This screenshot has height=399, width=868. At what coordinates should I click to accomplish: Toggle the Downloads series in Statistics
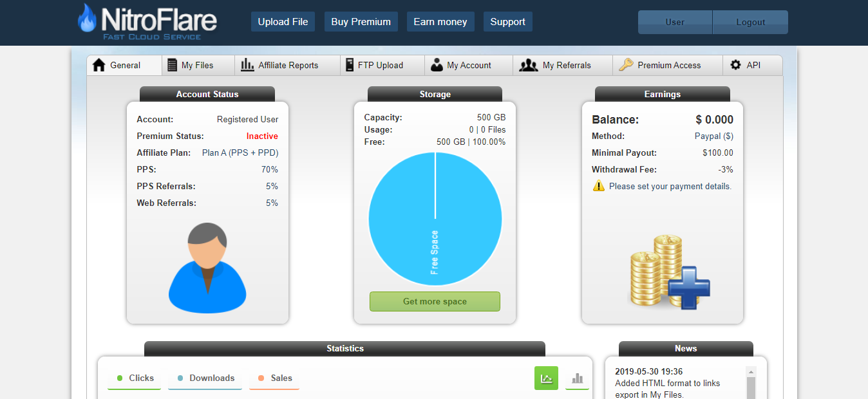(x=205, y=378)
